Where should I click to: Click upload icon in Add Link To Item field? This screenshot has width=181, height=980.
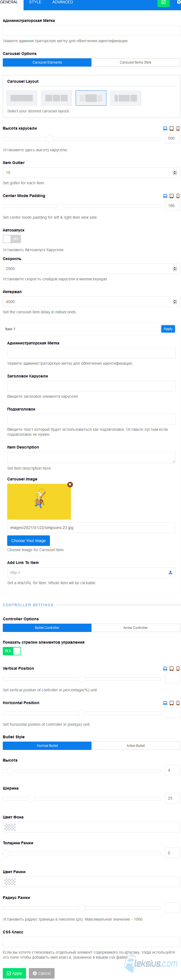(x=170, y=573)
